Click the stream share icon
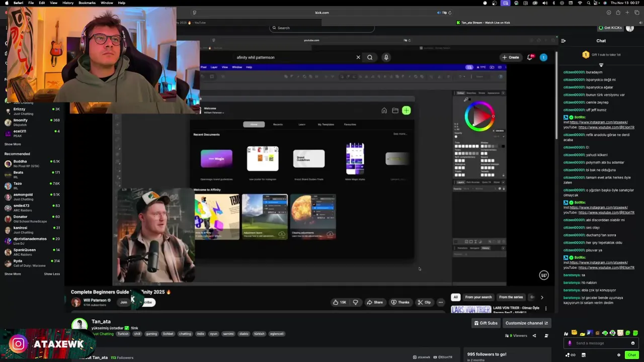644x362 pixels. click(x=534, y=335)
